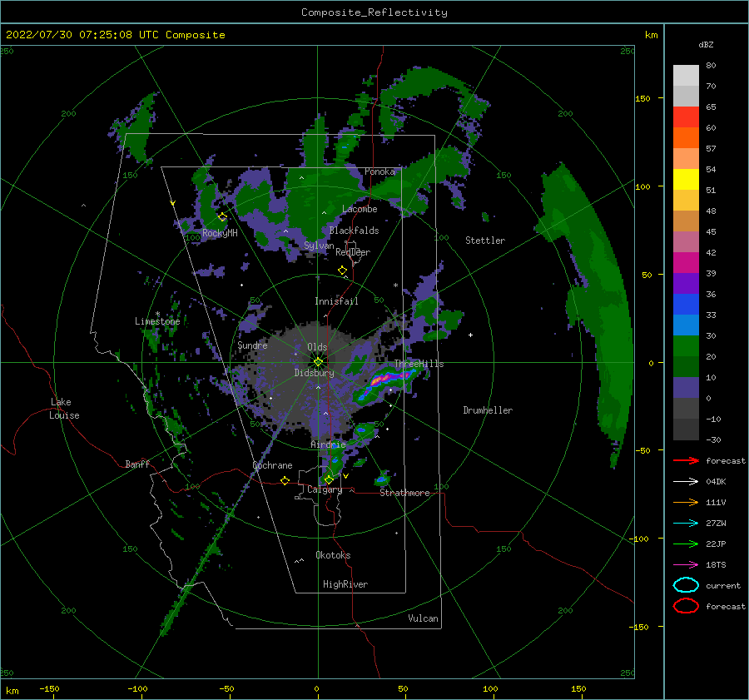Click the Calgary city label
The width and height of the screenshot is (749, 700).
click(325, 489)
